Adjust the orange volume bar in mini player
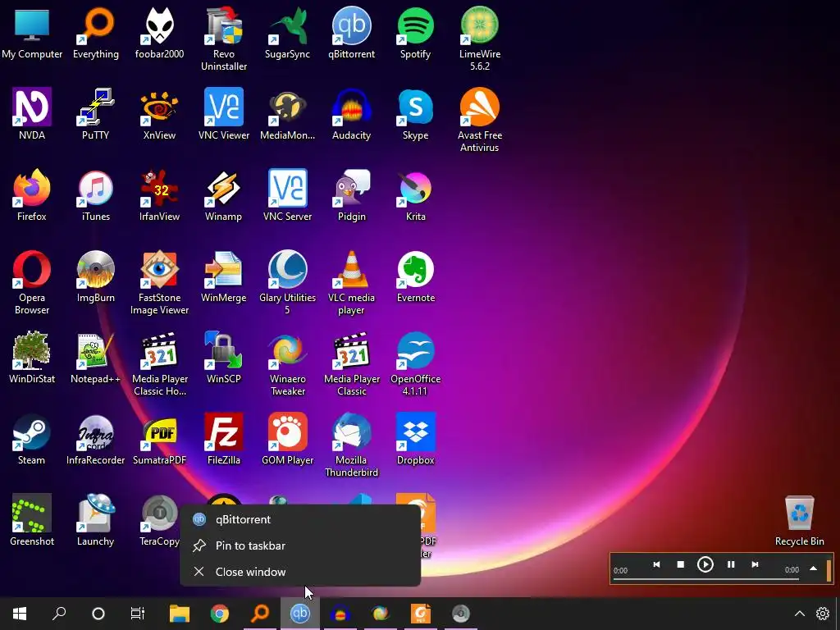Viewport: 840px width, 630px height. pyautogui.click(x=829, y=570)
